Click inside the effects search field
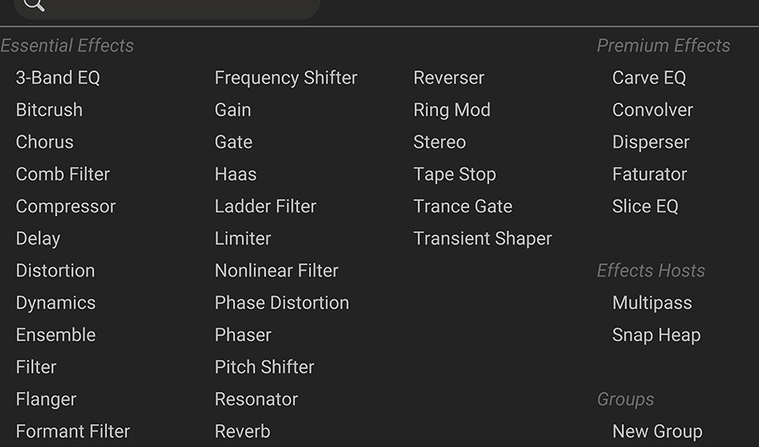Screen dimensions: 759x447 point(180,6)
